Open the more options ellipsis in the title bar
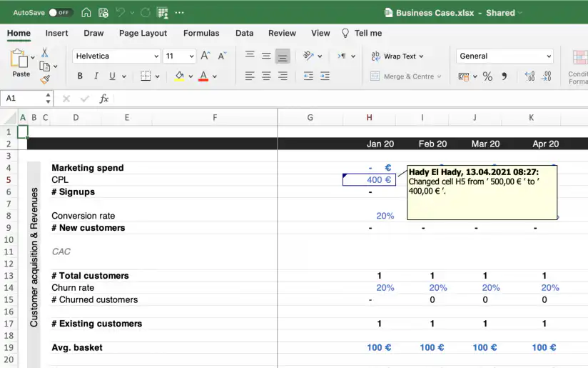The width and height of the screenshot is (588, 368). [179, 13]
